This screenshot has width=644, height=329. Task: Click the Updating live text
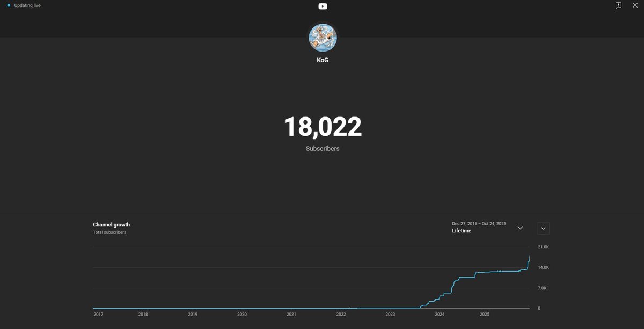click(27, 5)
